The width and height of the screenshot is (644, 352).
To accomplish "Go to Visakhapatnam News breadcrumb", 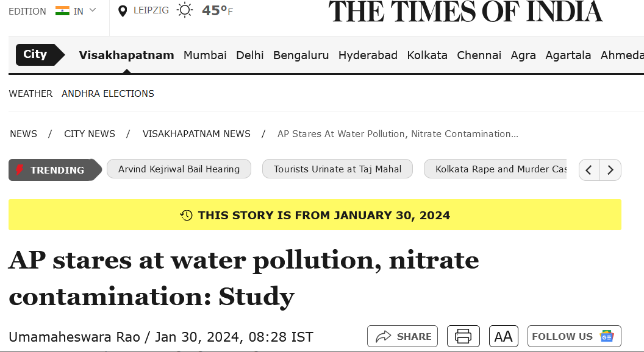I will [x=196, y=134].
